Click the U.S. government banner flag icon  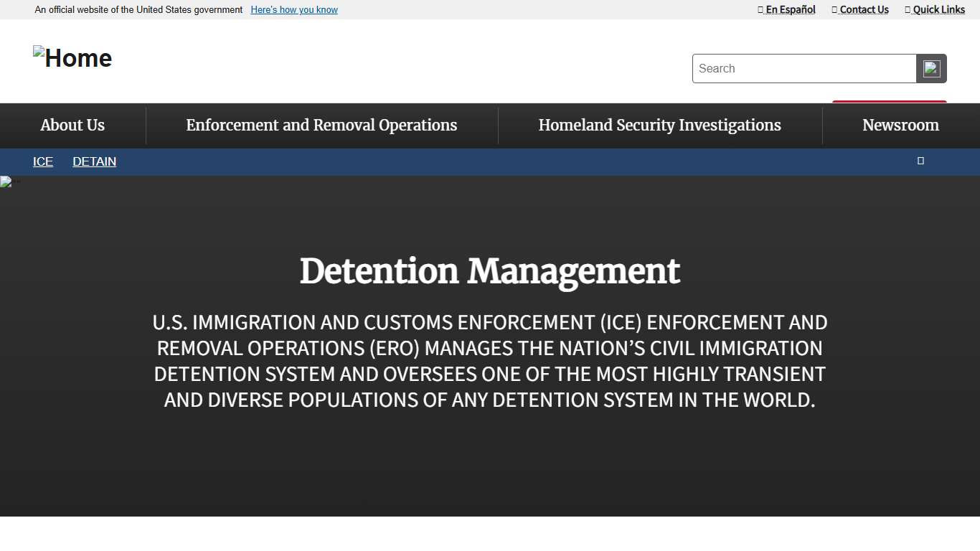click(x=26, y=9)
